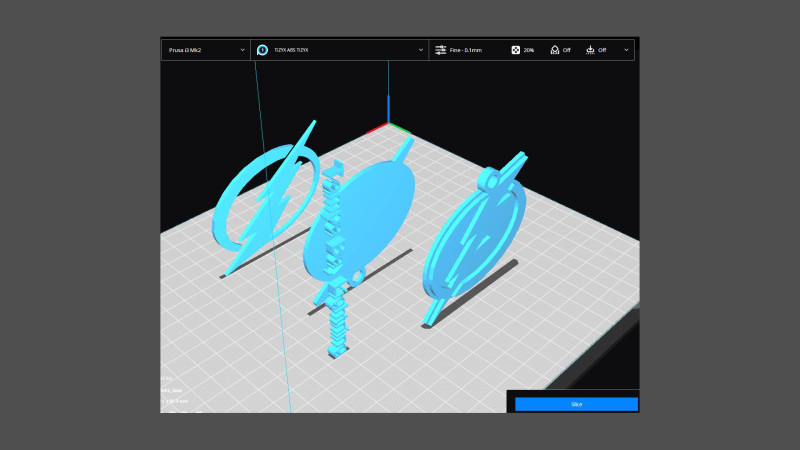This screenshot has height=450, width=800.
Task: Toggle the adhesion Off indicator
Action: [x=602, y=49]
